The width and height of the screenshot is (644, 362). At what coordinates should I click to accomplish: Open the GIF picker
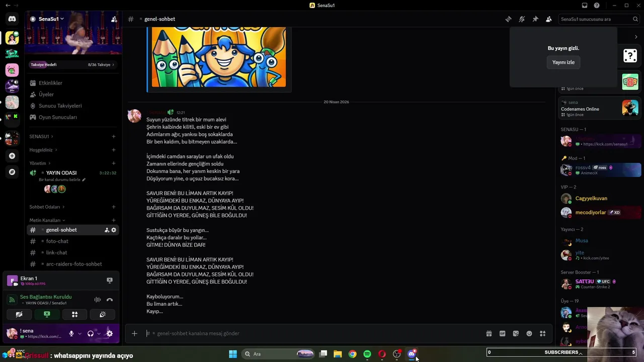pos(502,333)
